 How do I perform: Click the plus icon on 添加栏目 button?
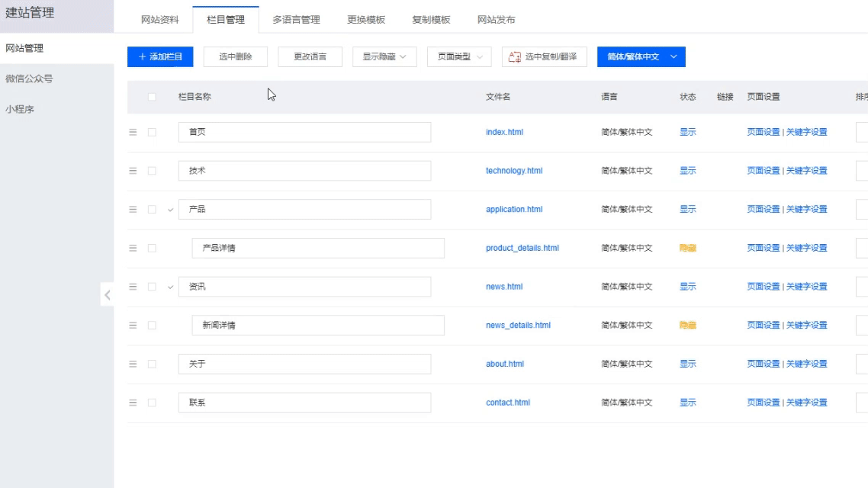coord(140,56)
